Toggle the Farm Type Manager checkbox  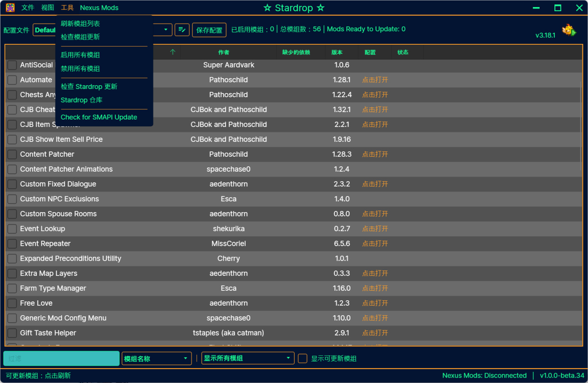(12, 288)
